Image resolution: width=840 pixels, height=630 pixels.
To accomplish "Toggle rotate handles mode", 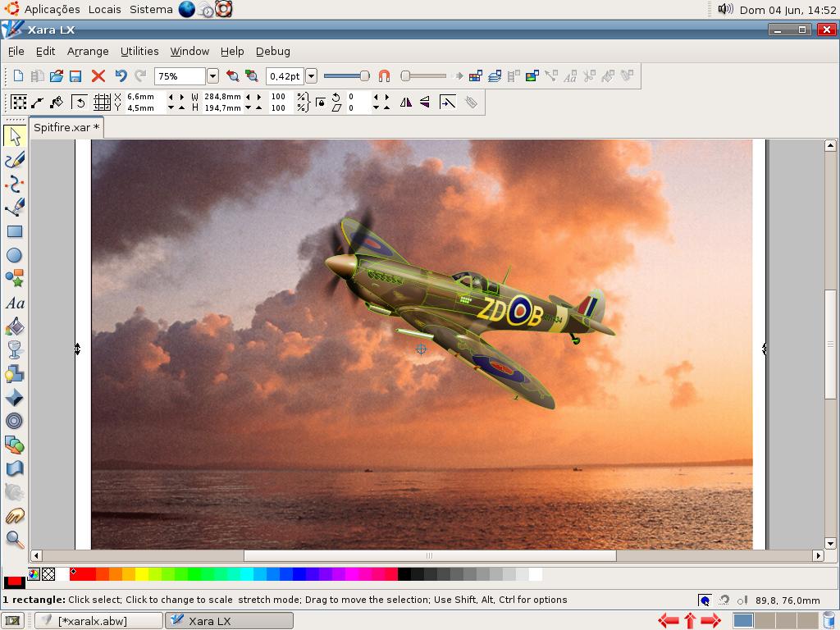I will point(80,102).
